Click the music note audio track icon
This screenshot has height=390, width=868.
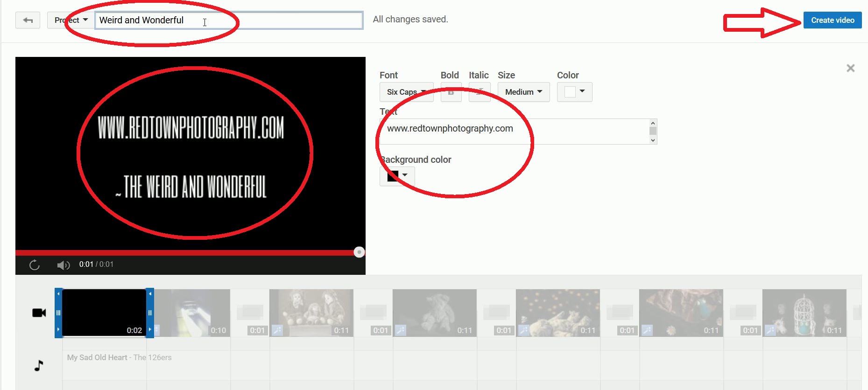pyautogui.click(x=39, y=365)
